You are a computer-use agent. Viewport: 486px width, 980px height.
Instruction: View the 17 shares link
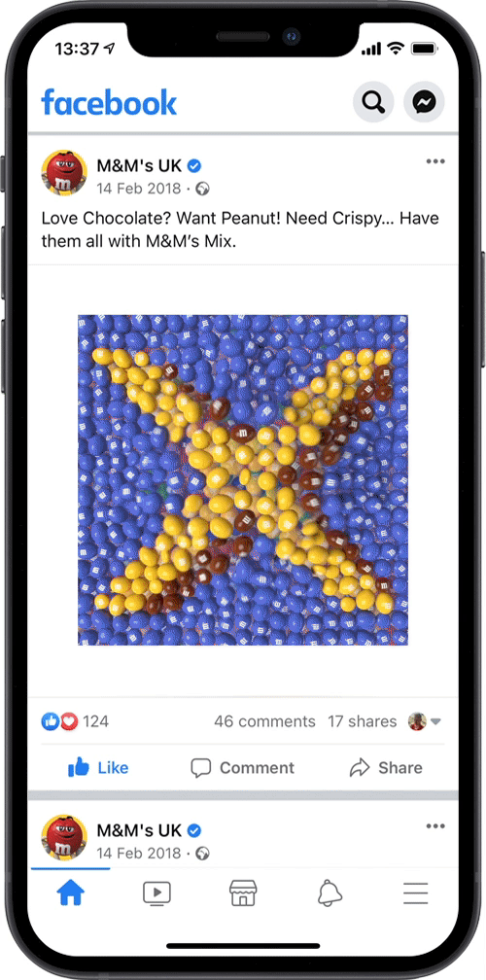pos(363,721)
